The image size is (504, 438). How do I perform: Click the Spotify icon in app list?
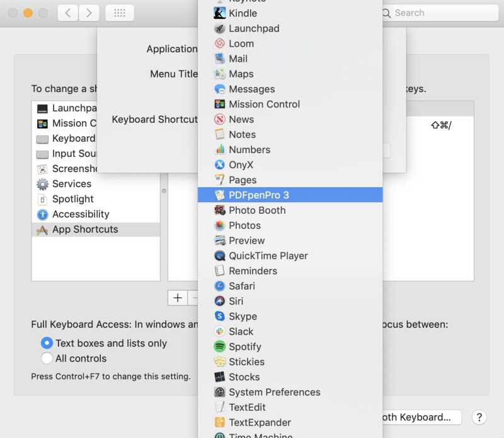pyautogui.click(x=219, y=347)
